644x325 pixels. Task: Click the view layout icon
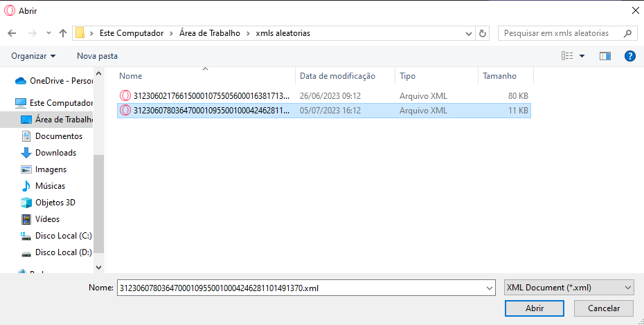click(568, 55)
